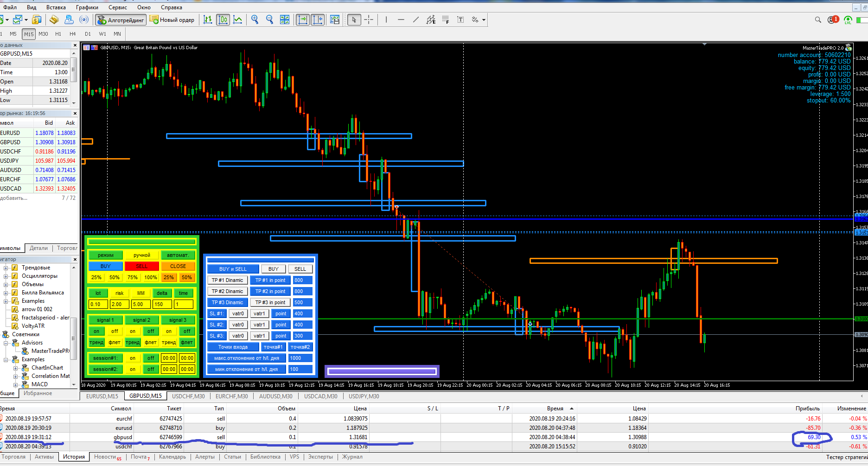868x466 pixels.
Task: Create a Новый ордер
Action: (172, 19)
